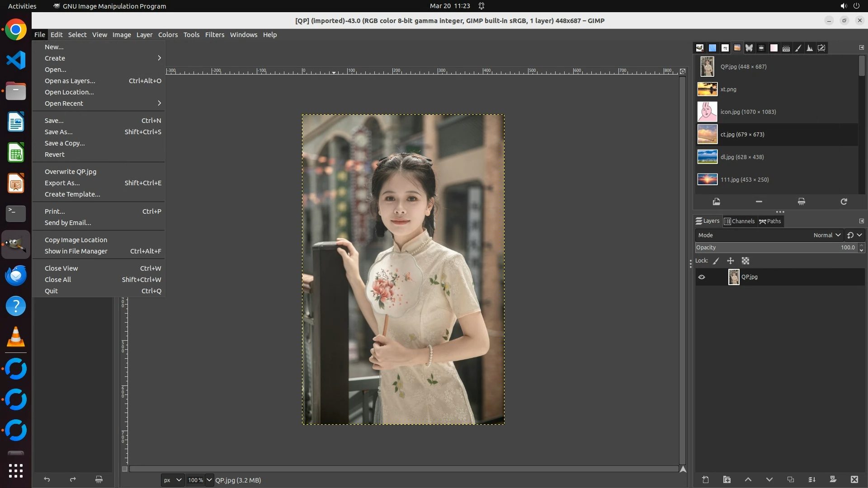
Task: Click the add layer mask icon
Action: click(x=833, y=480)
